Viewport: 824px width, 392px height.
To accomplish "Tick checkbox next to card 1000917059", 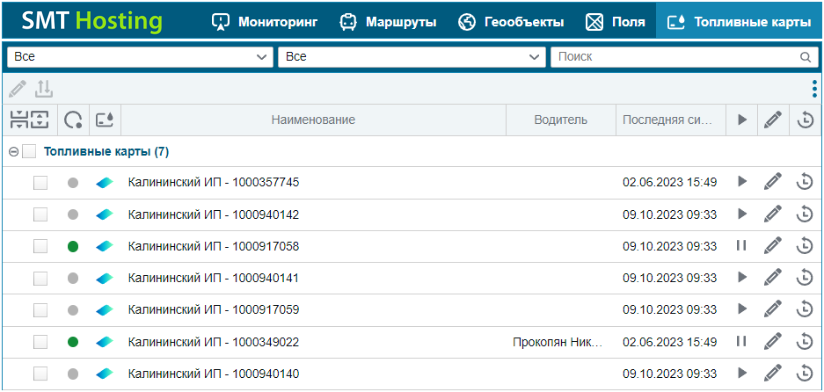I will (40, 310).
